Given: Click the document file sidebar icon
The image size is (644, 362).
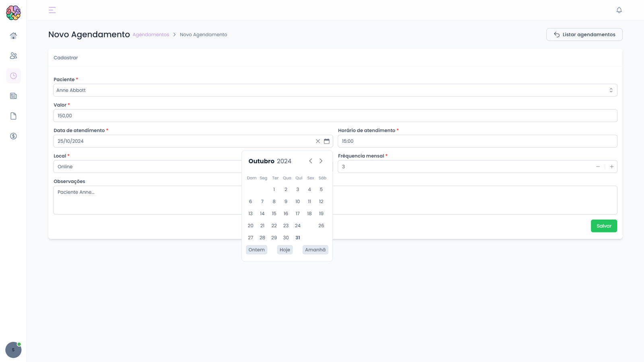Looking at the screenshot, I should click(x=13, y=116).
